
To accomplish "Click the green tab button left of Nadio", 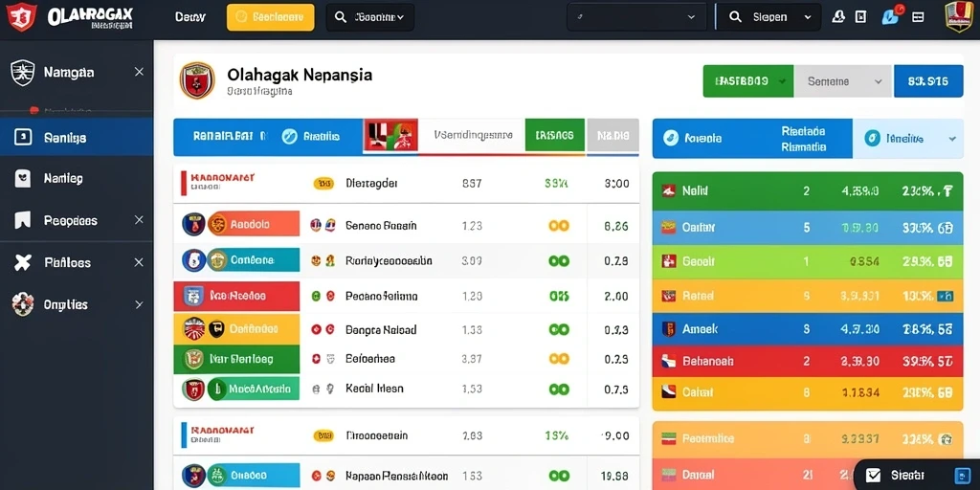I will click(x=555, y=135).
